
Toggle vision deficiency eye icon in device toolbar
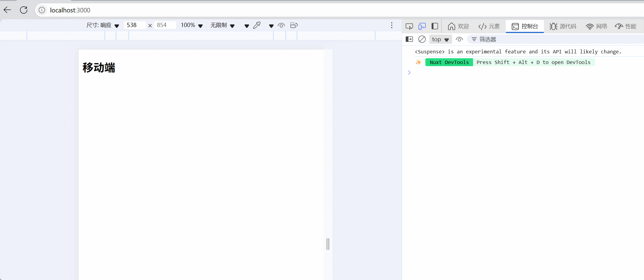(x=281, y=25)
